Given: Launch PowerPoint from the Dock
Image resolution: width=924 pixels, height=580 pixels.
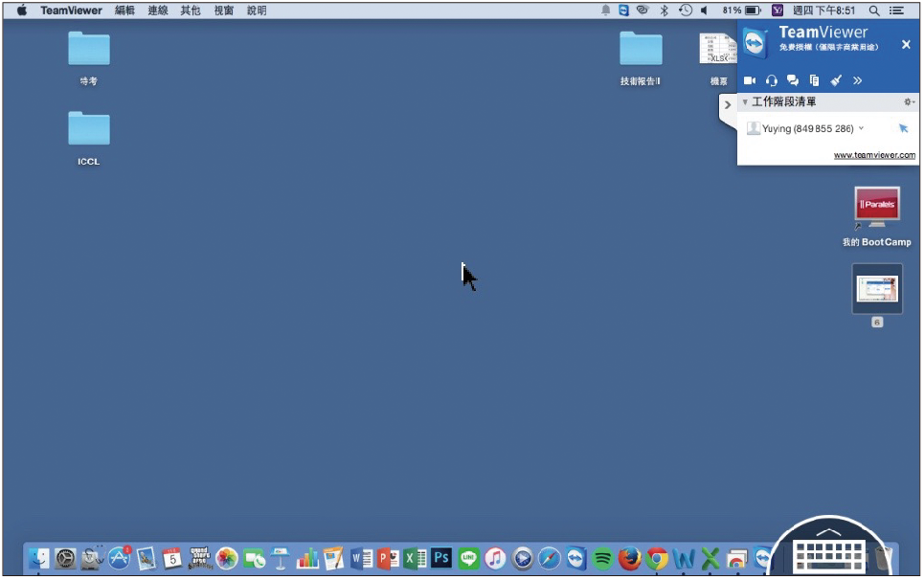Looking at the screenshot, I should tap(389, 558).
